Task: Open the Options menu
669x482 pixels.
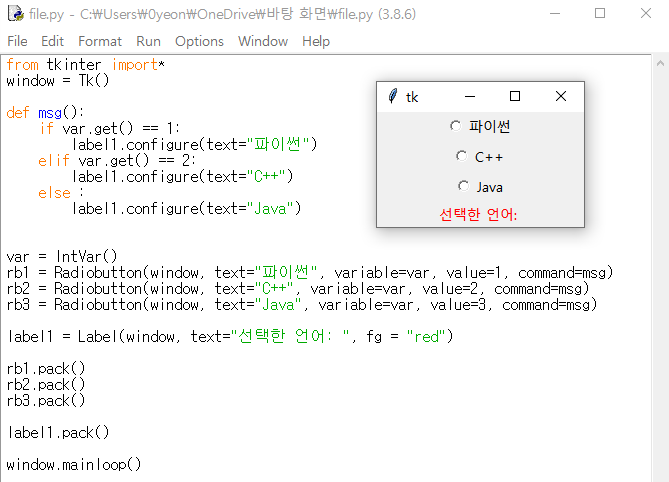Action: click(199, 41)
